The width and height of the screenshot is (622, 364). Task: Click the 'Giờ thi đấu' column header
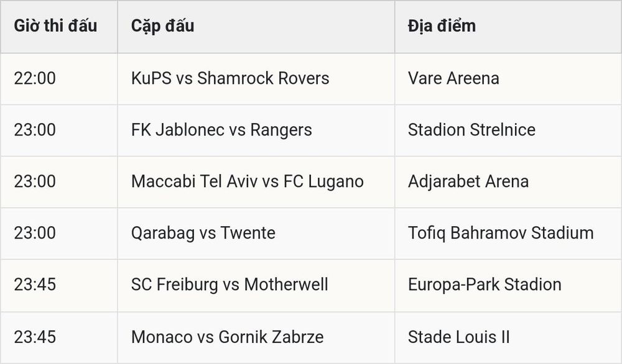tap(55, 25)
